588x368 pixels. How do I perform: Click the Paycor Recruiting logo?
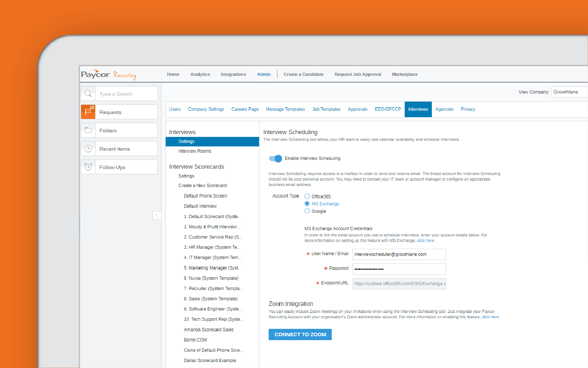(109, 74)
